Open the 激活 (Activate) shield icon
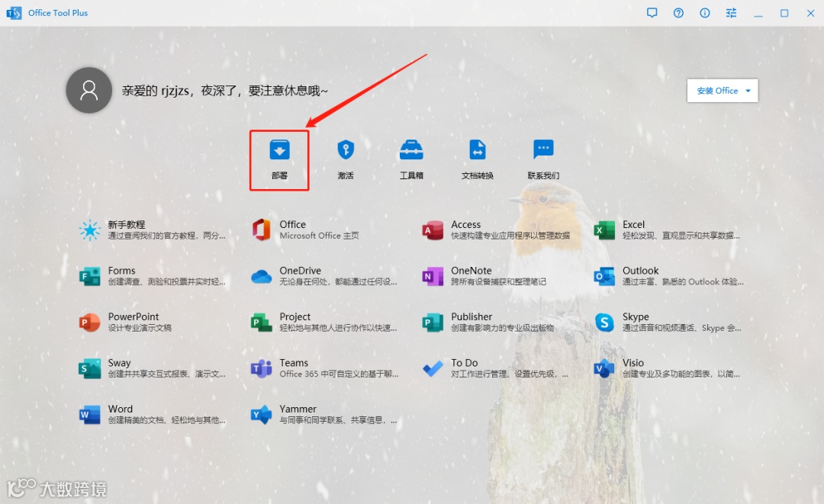This screenshot has width=824, height=504. tap(346, 149)
